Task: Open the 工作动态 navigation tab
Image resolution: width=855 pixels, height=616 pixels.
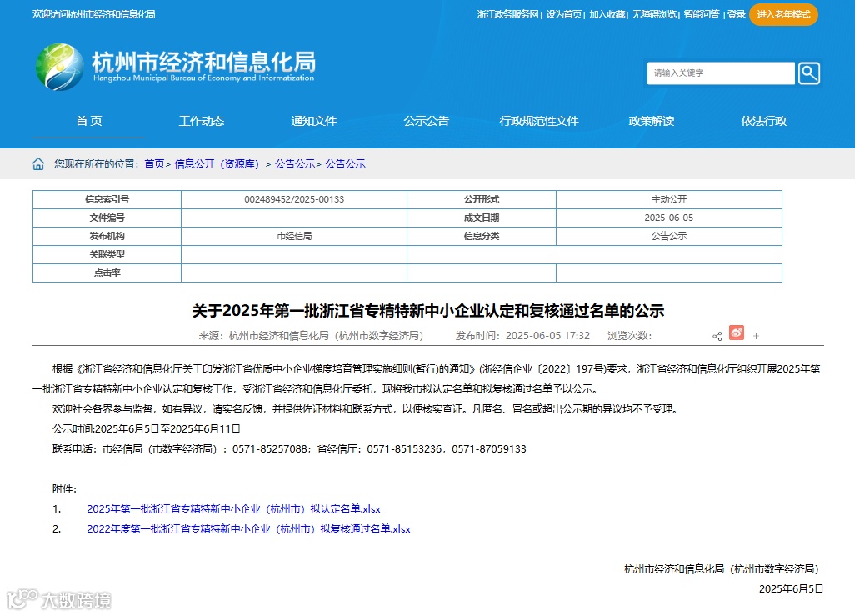Action: click(x=201, y=121)
